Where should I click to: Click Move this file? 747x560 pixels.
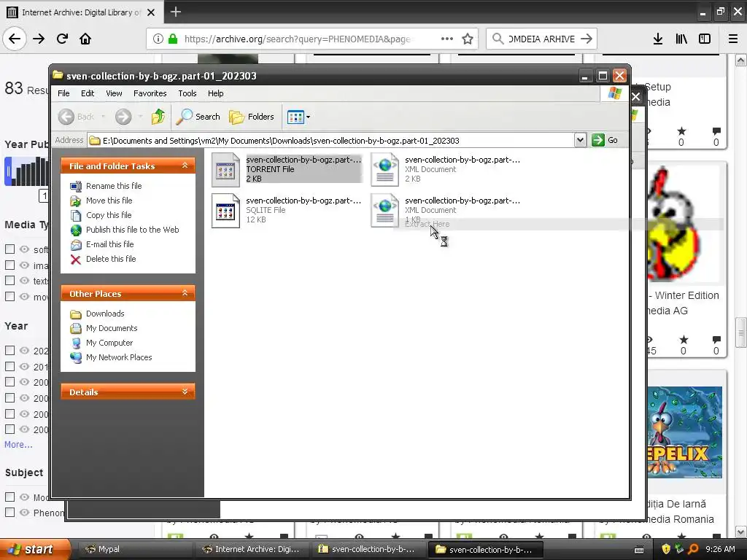109,201
